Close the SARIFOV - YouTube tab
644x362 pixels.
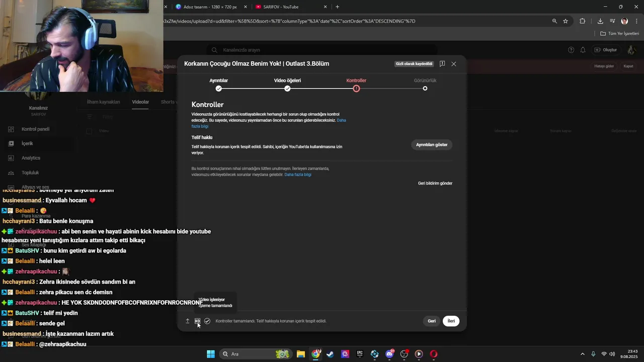[326, 7]
